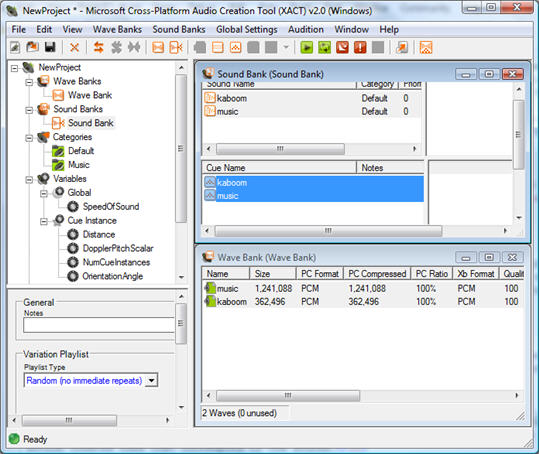
Task: Collapse the NewProject root node
Action: pos(14,68)
